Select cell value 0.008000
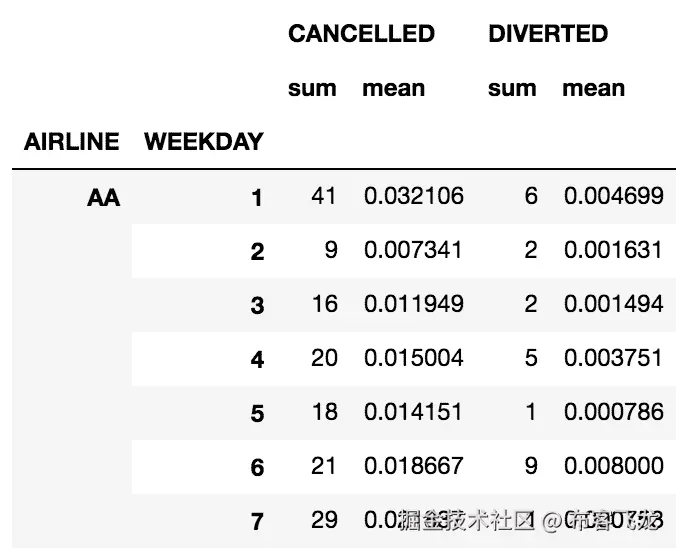Screen dimensions: 676x550 point(613,466)
